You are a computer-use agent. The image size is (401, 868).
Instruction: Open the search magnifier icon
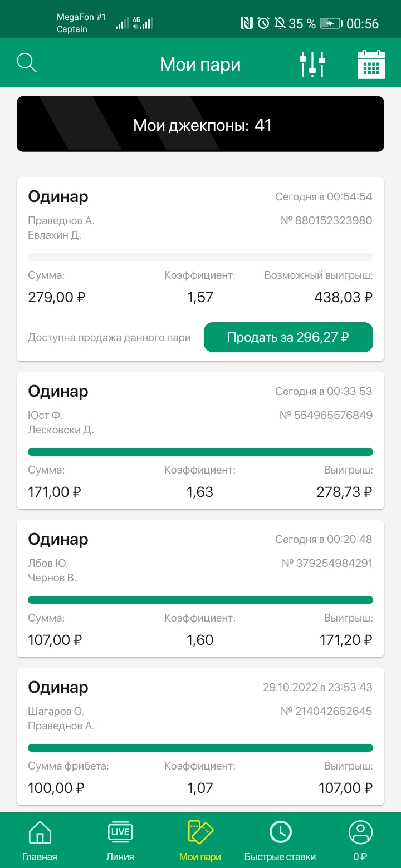(27, 63)
